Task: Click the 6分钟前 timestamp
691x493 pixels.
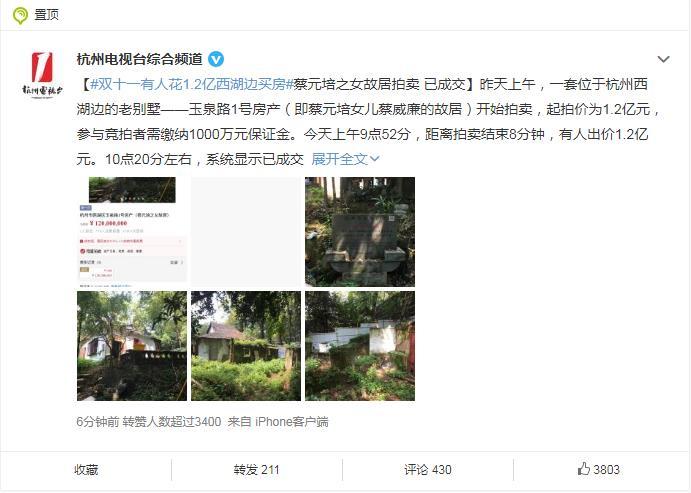Action: pyautogui.click(x=97, y=422)
